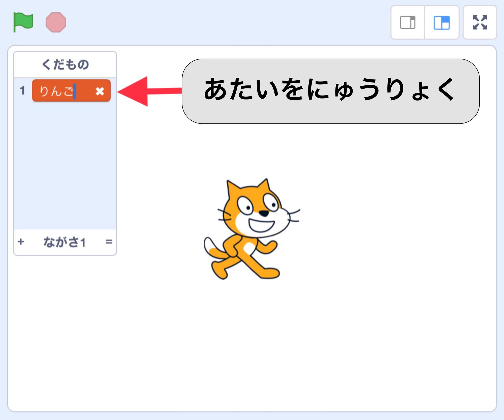This screenshot has width=504, height=420.
Task: Click the red stop sign button
Action: (x=56, y=22)
